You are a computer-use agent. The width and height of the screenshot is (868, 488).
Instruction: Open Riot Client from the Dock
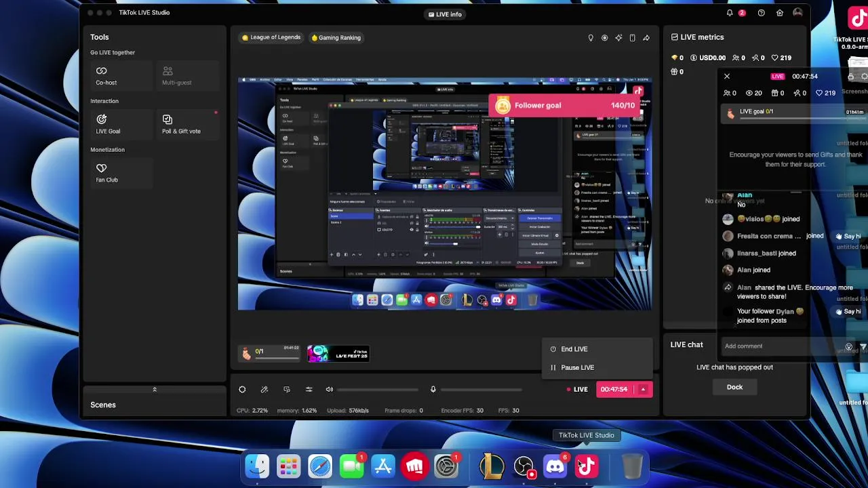pyautogui.click(x=415, y=466)
